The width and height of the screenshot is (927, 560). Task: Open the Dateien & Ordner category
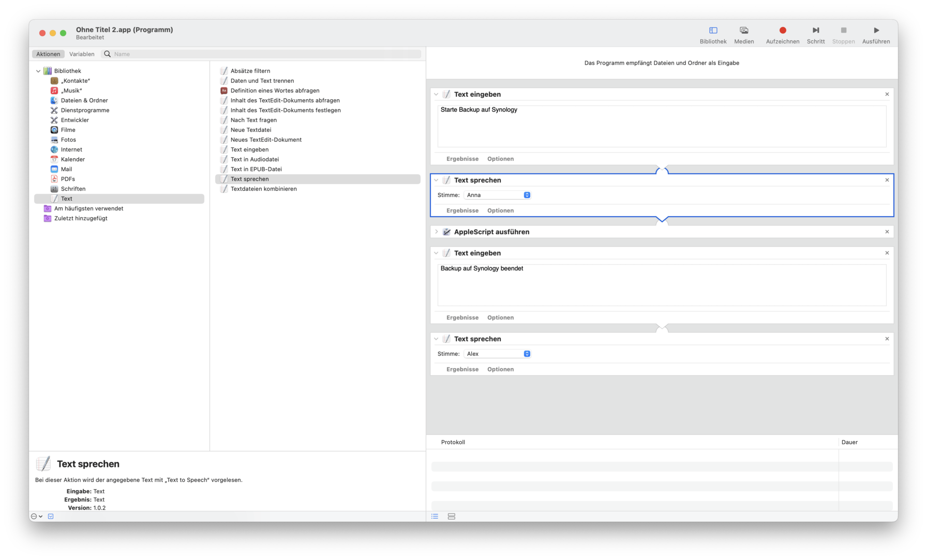click(x=84, y=100)
